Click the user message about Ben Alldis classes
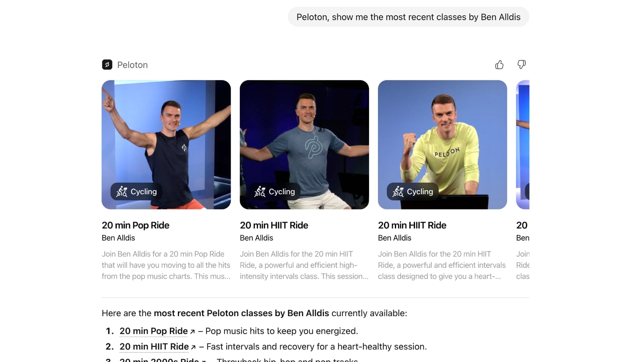Image resolution: width=644 pixels, height=362 pixels. pos(409,17)
